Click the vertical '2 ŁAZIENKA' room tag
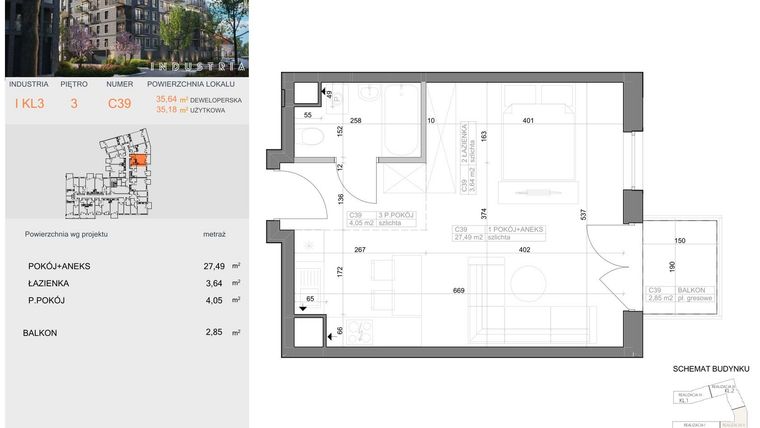The image size is (760, 428). coord(469,158)
